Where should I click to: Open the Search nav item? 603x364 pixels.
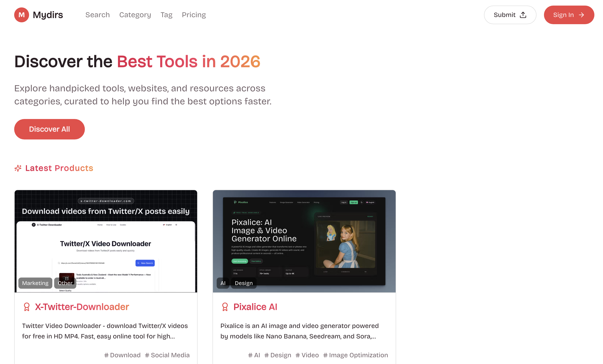(97, 15)
